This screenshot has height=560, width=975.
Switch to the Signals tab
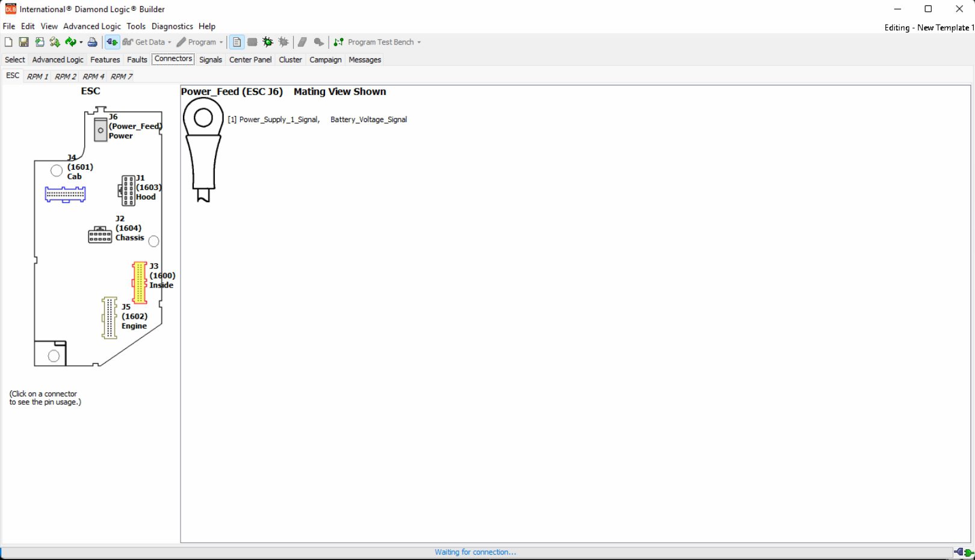(211, 60)
